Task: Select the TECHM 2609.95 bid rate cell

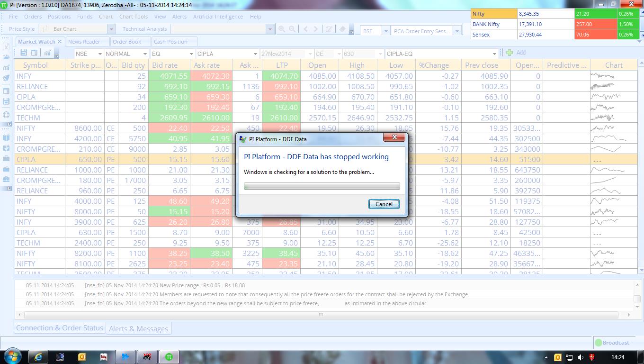Action: tap(169, 118)
